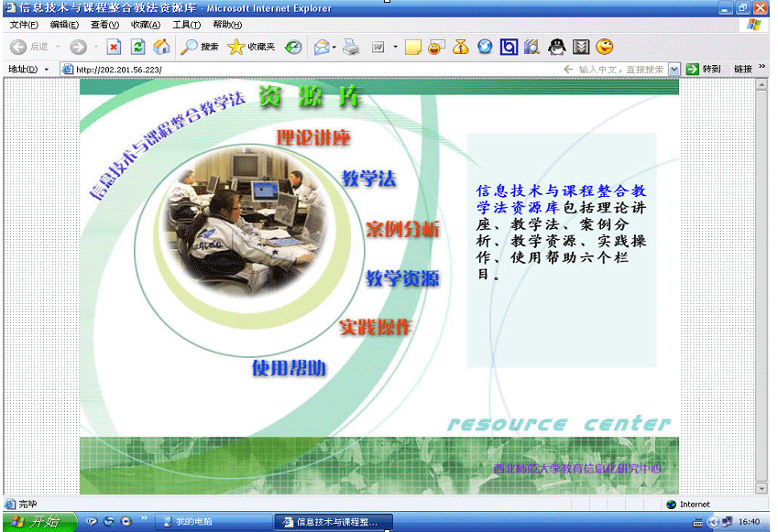Viewport: 778px width, 532px height.
Task: Click the Edit with Word icon
Action: pos(378,47)
